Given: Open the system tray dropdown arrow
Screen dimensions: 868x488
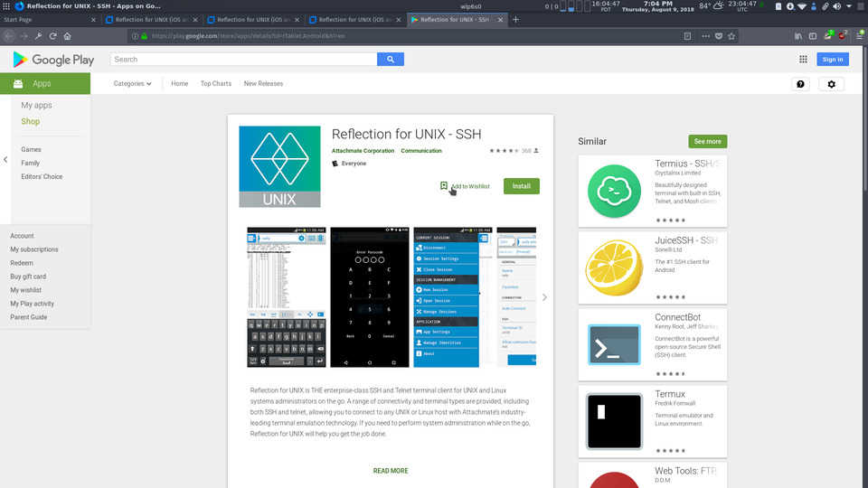Looking at the screenshot, I should pyautogui.click(x=849, y=6).
